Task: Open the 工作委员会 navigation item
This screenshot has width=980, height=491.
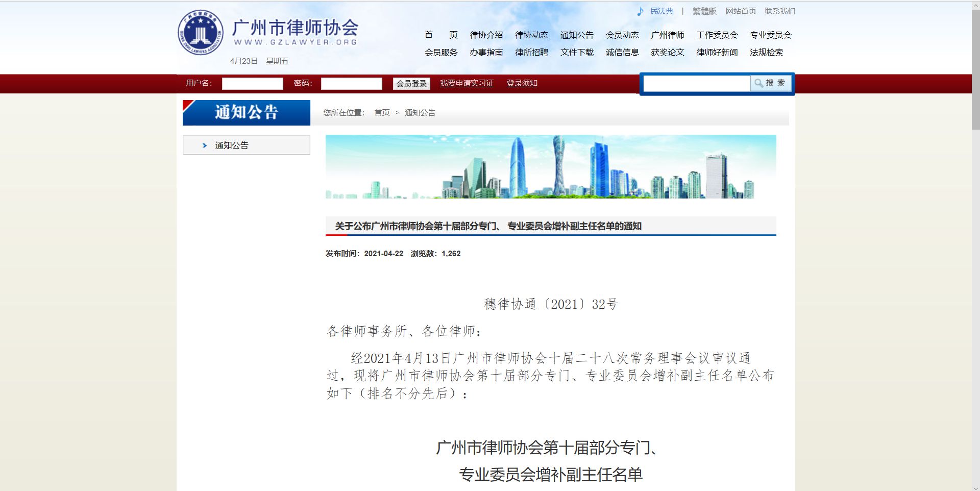Action: point(717,35)
